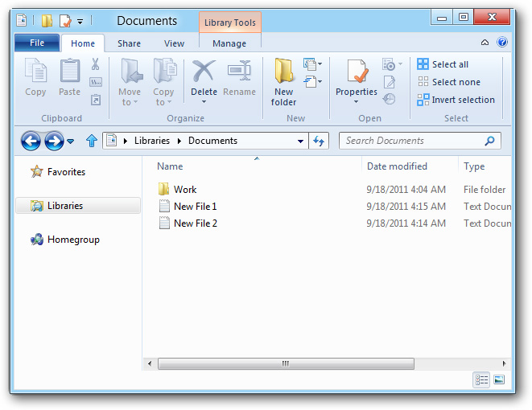Click the Copy icon in Clipboard group
Screen dimensions: 532x410
click(x=35, y=71)
